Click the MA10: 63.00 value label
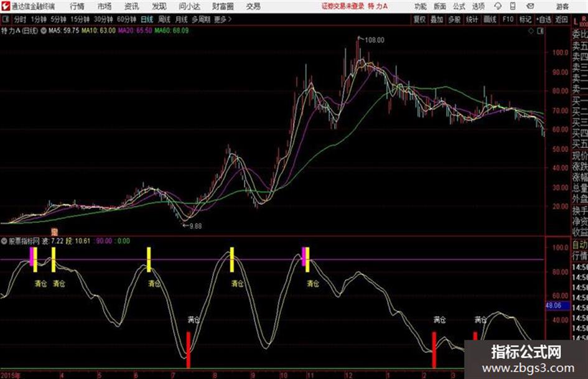This screenshot has width=588, height=379. [x=99, y=30]
